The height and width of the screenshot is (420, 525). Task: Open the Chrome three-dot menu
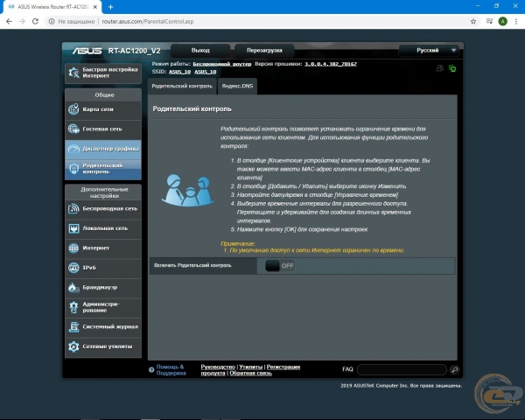516,21
